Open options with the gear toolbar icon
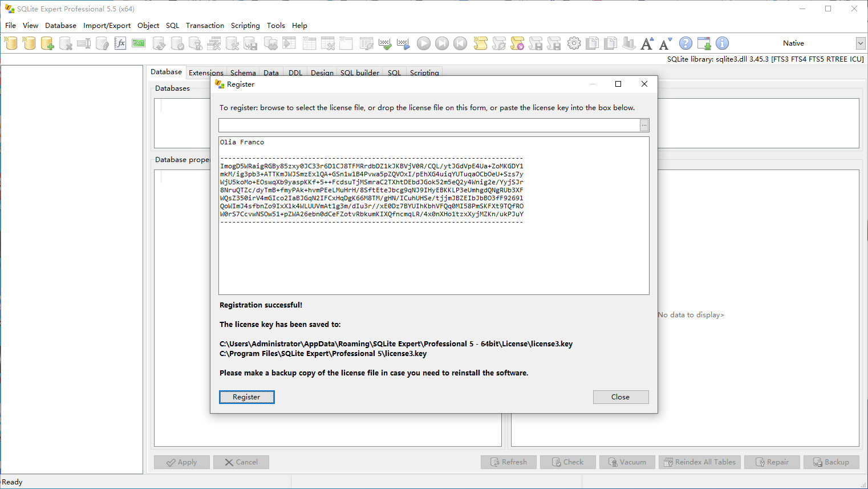This screenshot has width=868, height=489. coord(574,43)
